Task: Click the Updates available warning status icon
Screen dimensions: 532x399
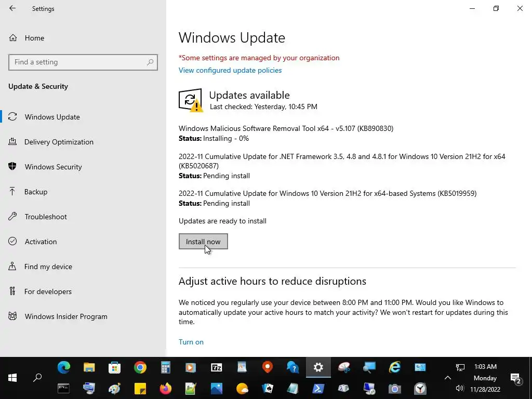Action: click(x=190, y=100)
